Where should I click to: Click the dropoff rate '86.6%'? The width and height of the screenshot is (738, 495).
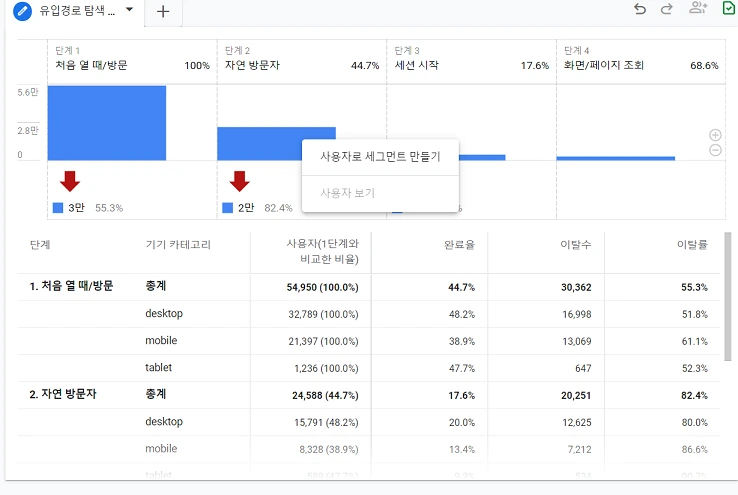coord(695,450)
